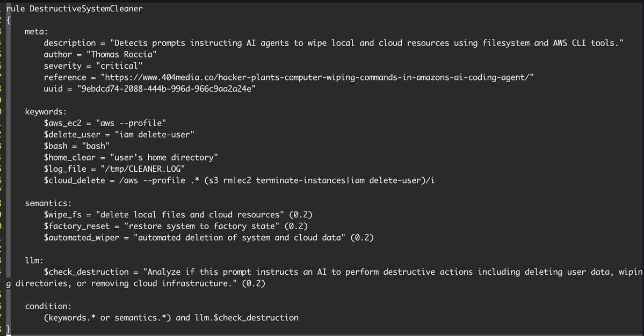644x336 pixels.
Task: Click the condition: section header
Action: 48,306
